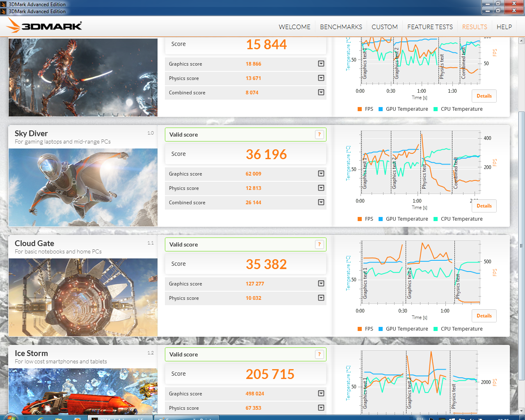
Task: Click the Ice Storm score 205 715
Action: (270, 374)
